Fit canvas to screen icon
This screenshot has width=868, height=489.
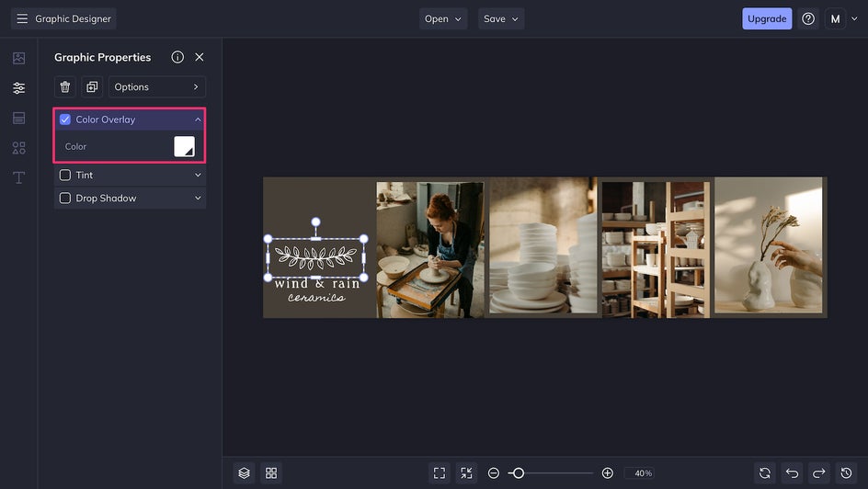pos(440,473)
